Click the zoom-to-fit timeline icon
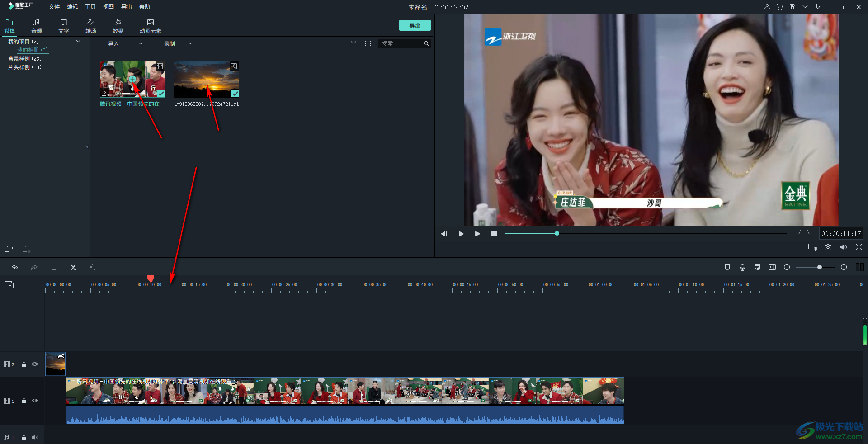Viewport: 868px width, 444px height. [772, 267]
